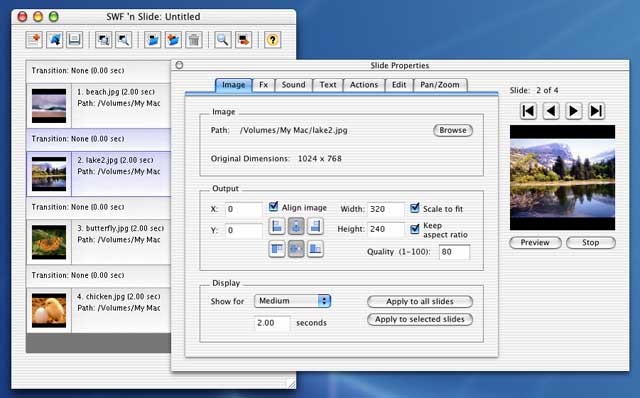Image resolution: width=640 pixels, height=398 pixels.
Task: Click the Quality field showing 80
Action: coord(454,252)
